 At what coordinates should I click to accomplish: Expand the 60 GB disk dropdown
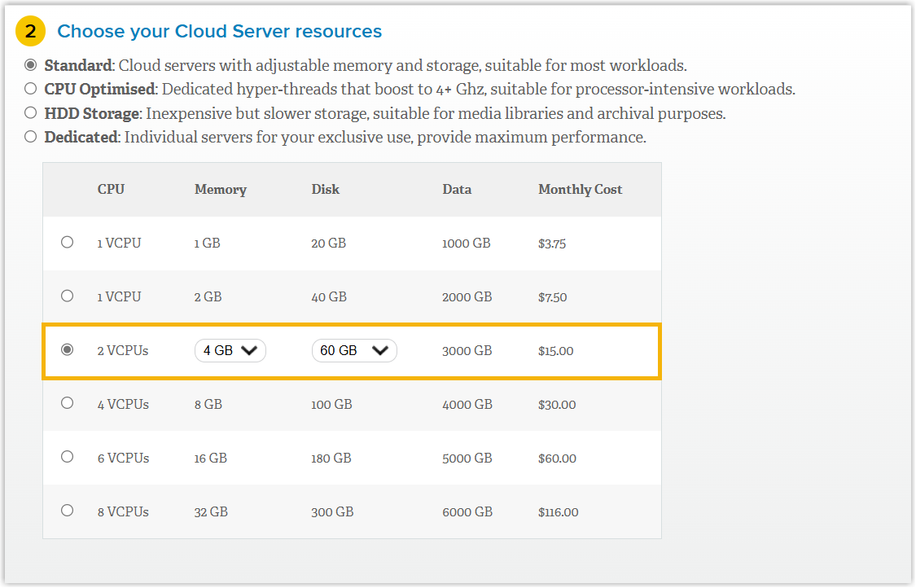click(x=354, y=350)
